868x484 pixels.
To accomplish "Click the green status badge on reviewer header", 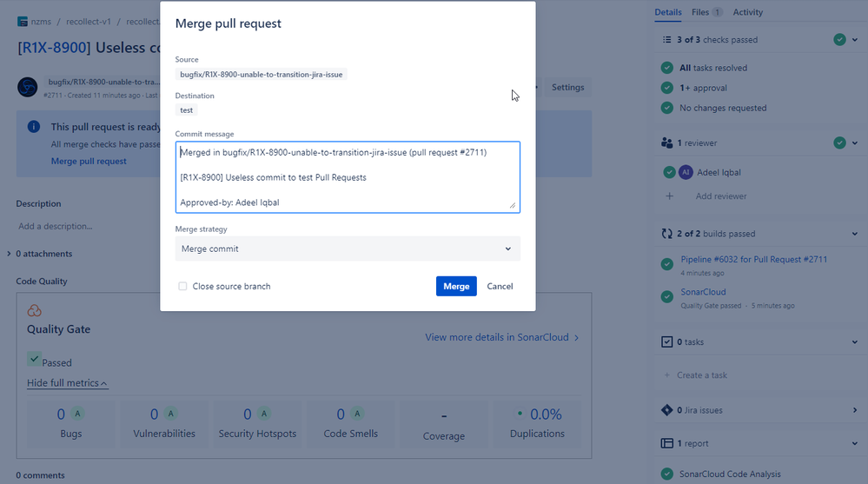I will click(x=840, y=143).
